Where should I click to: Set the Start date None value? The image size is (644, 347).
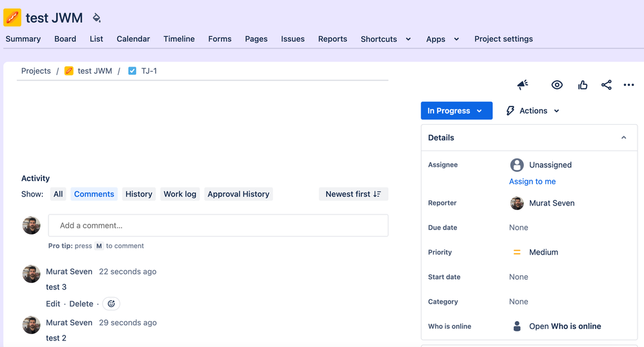point(519,277)
